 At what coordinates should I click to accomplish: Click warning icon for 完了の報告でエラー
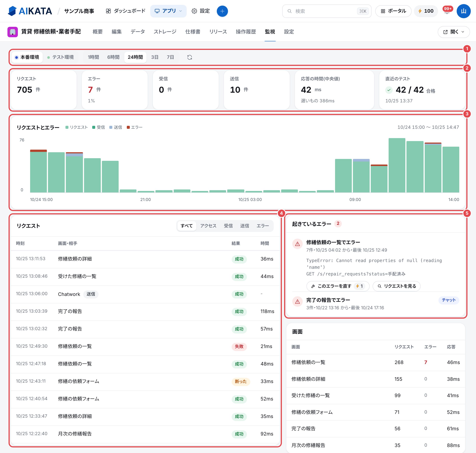297,302
